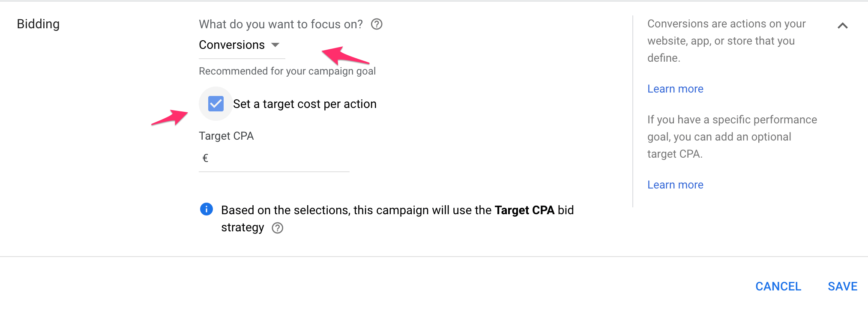The image size is (868, 311).
Task: Click the 'What do you want to focus on?' label
Action: pyautogui.click(x=281, y=24)
